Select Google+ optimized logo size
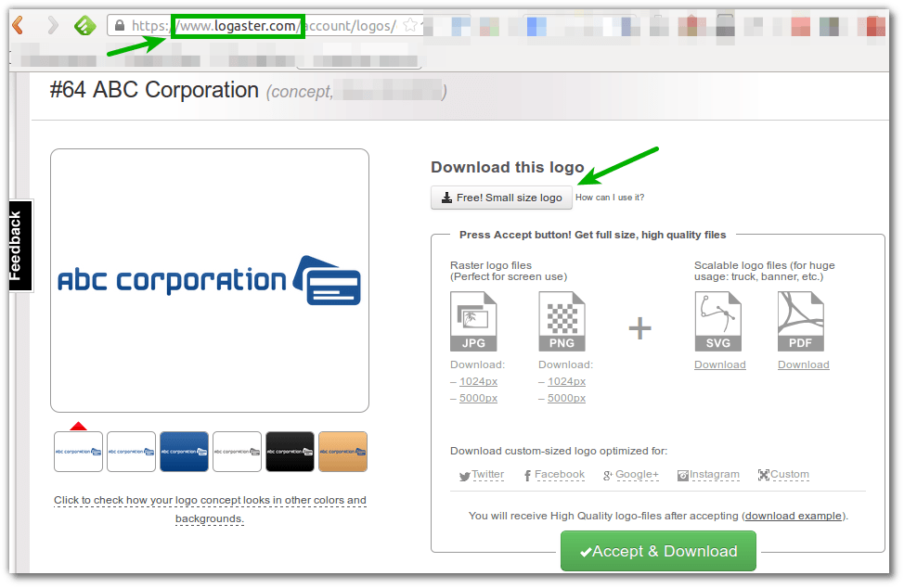Viewport: 904px width, 588px height. click(x=637, y=474)
